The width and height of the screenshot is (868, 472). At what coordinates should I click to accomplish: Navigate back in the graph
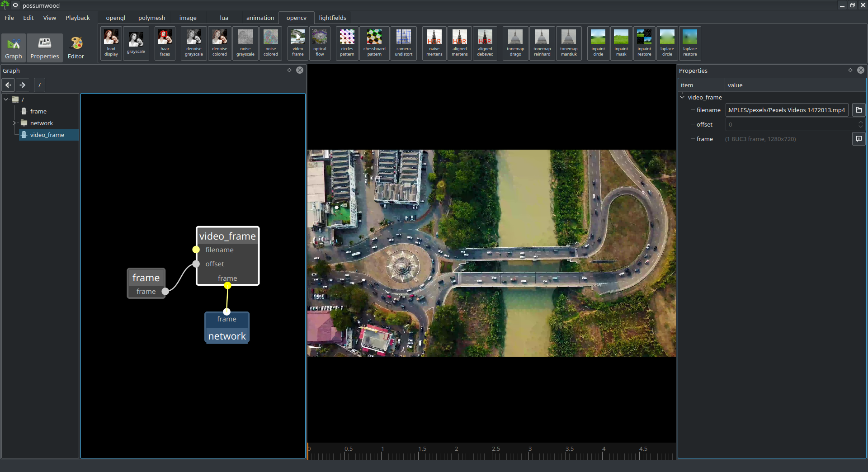tap(9, 85)
